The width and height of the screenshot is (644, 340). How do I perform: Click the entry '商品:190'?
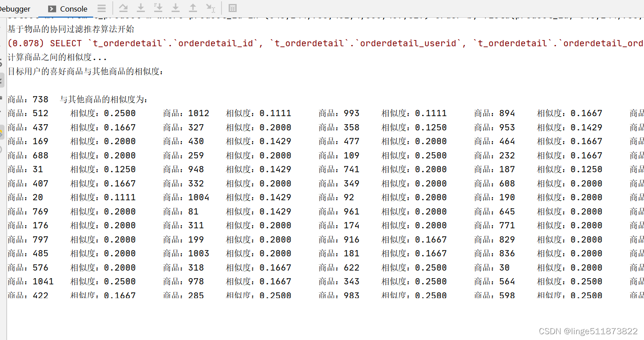click(495, 197)
